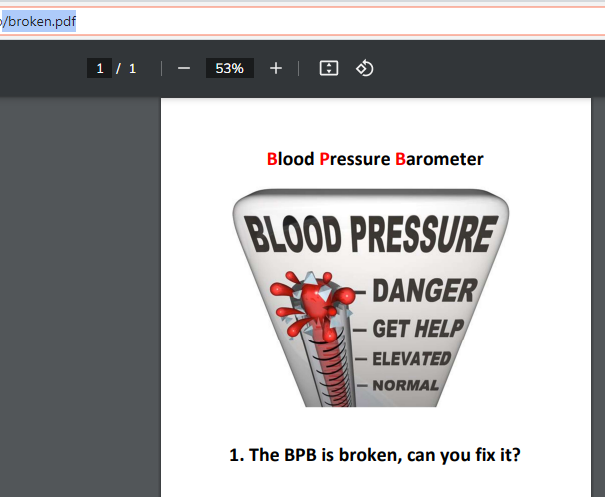Click the Blood Pressure Barometer title

coord(375,159)
